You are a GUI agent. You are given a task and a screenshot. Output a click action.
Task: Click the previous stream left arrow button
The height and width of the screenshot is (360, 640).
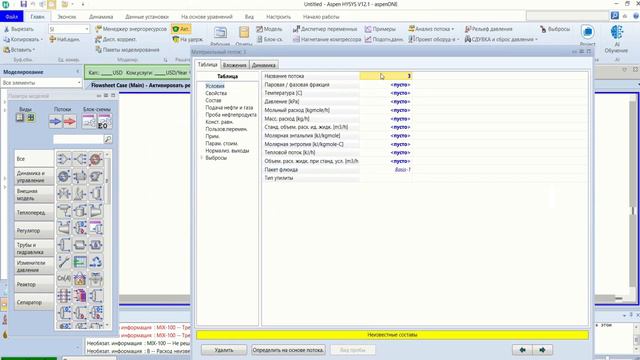coord(522,350)
